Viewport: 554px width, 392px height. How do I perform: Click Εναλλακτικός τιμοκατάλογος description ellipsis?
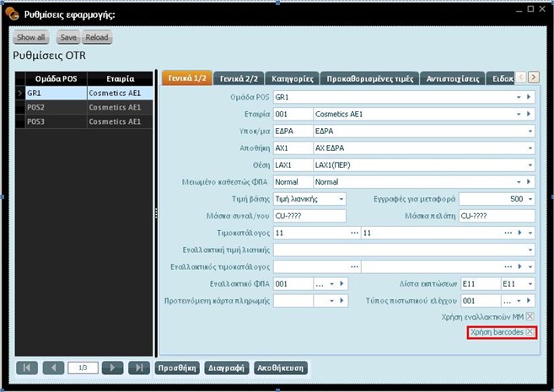click(508, 266)
